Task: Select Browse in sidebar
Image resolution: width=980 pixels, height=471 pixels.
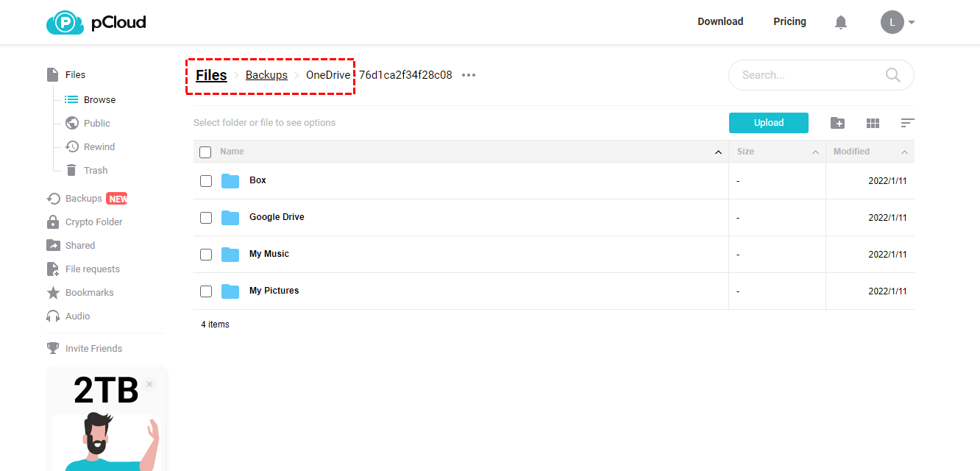Action: click(99, 100)
